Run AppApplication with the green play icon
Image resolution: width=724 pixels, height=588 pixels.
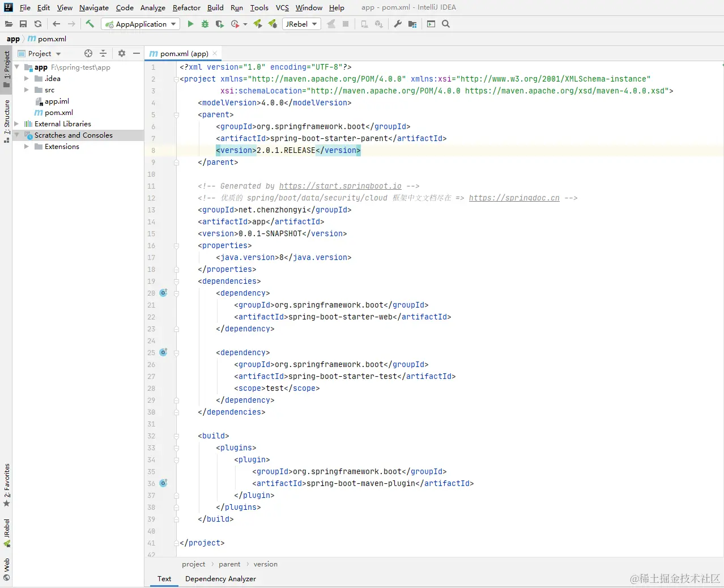click(190, 24)
